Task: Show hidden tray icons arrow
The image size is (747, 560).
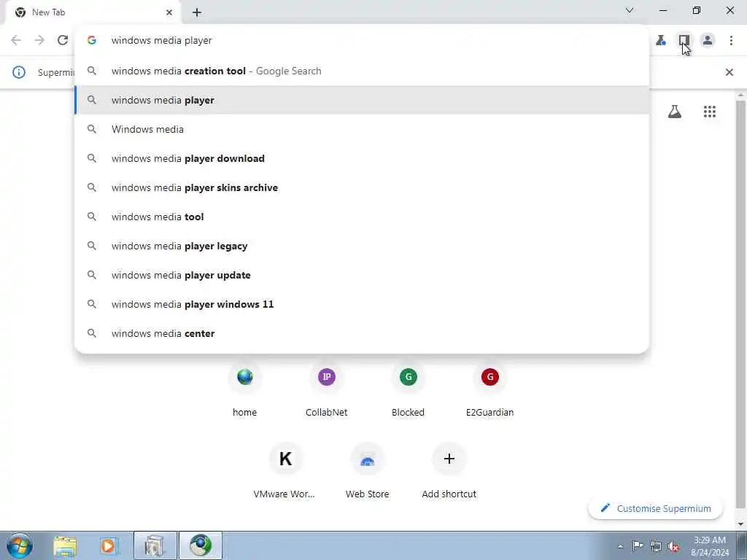Action: (620, 546)
